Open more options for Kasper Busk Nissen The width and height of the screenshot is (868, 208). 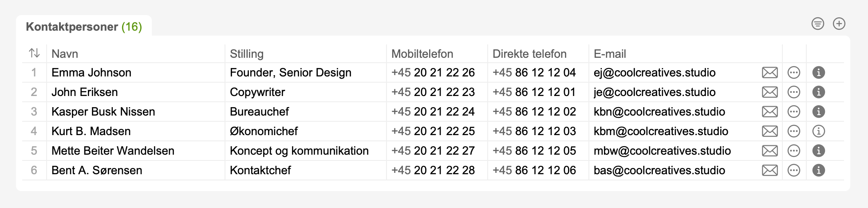tap(793, 112)
